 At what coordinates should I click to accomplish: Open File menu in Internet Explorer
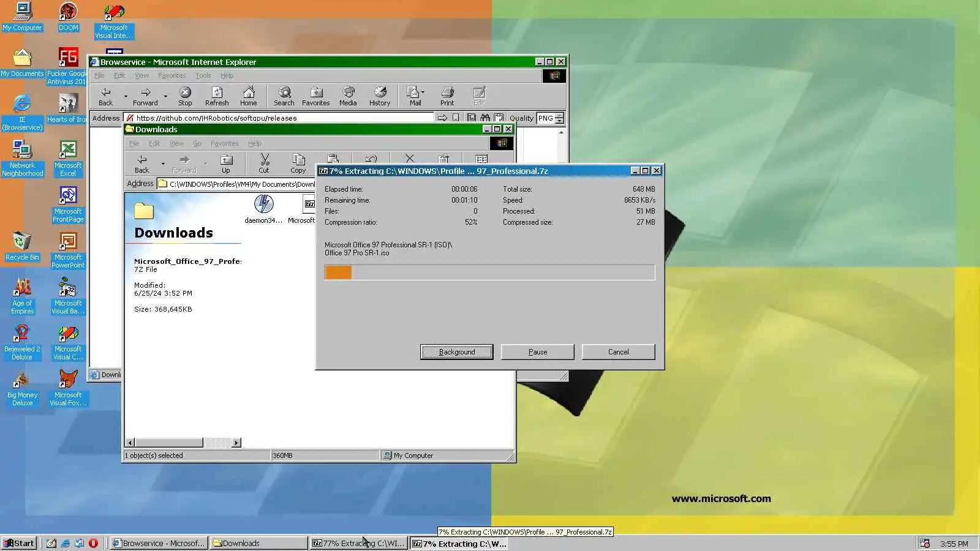click(x=99, y=75)
